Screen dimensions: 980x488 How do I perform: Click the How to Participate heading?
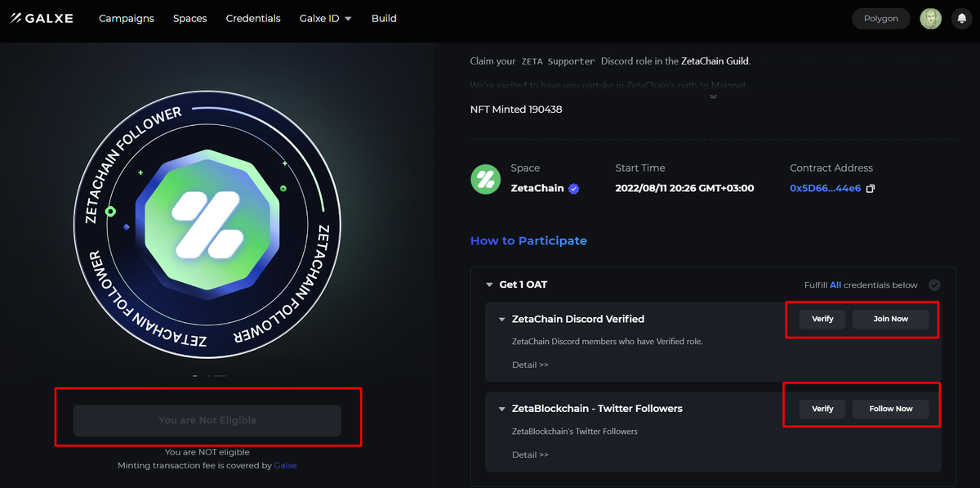pyautogui.click(x=528, y=240)
